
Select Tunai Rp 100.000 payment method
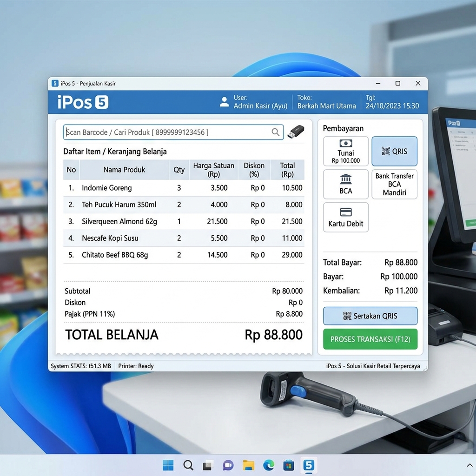point(346,151)
